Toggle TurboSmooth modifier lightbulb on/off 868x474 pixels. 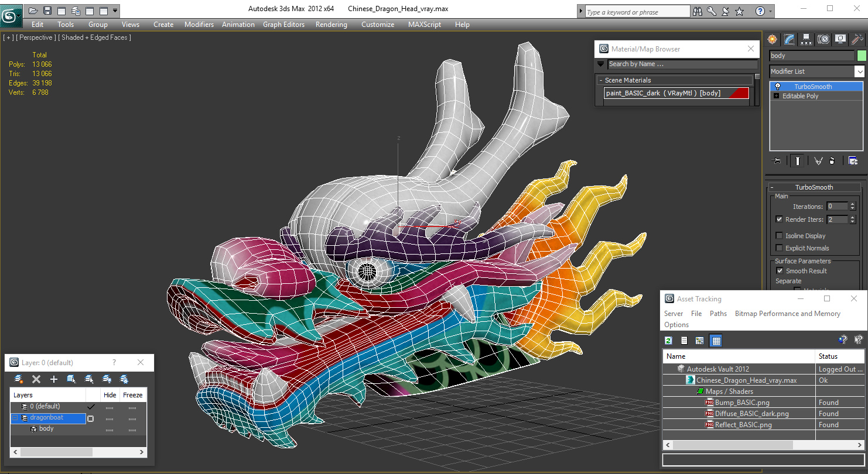coord(777,87)
